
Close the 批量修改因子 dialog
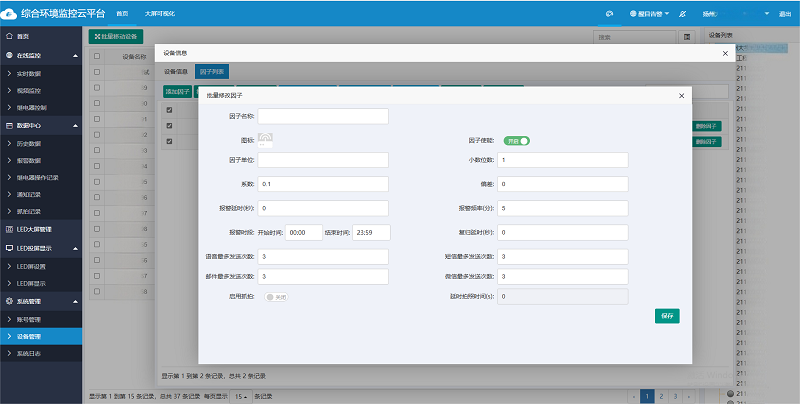681,95
